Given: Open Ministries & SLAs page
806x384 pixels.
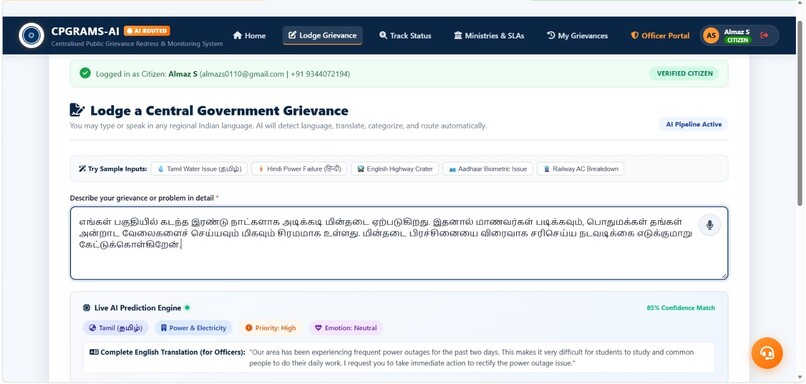Looking at the screenshot, I should (489, 35).
